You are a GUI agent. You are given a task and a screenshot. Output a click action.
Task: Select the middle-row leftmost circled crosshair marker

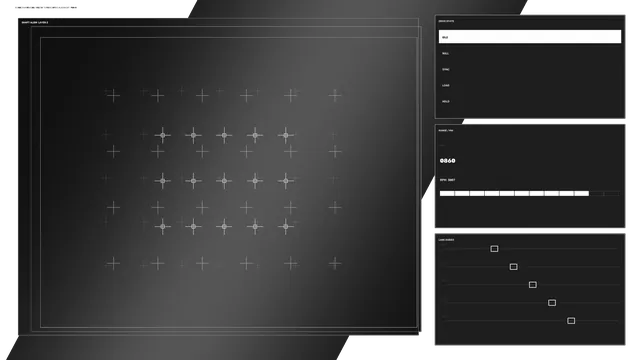pos(162,181)
